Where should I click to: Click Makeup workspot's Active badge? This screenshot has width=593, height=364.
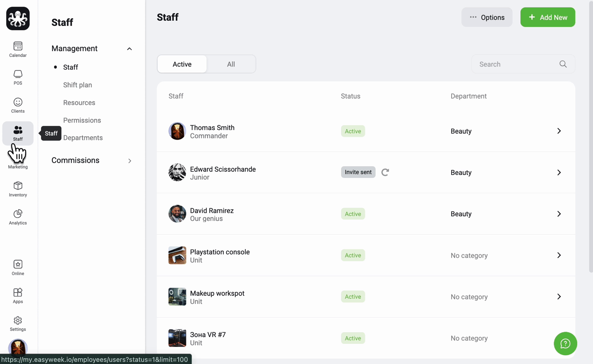coord(353,297)
